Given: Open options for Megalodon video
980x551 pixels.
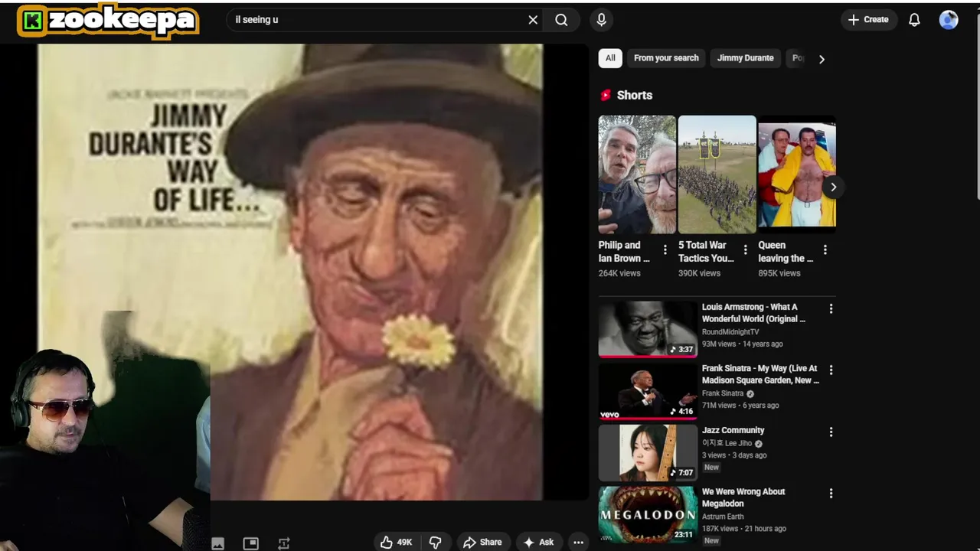Looking at the screenshot, I should coord(831,494).
